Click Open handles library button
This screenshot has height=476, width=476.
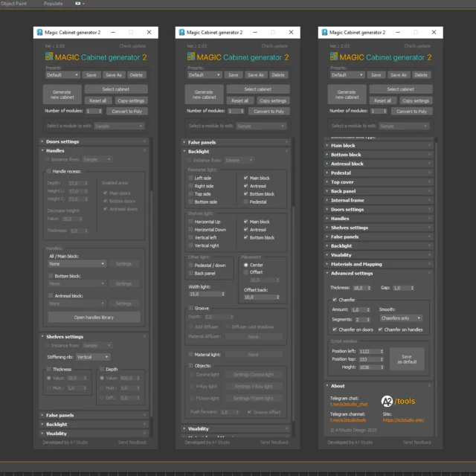[94, 318]
